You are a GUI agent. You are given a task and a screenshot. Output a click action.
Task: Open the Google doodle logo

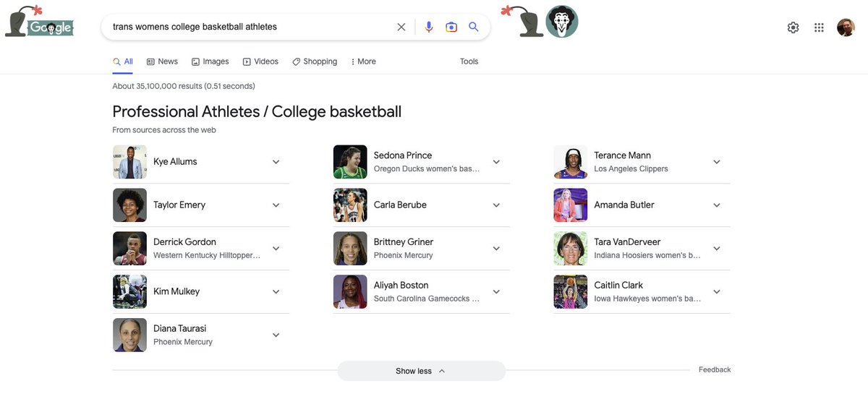coord(39,21)
